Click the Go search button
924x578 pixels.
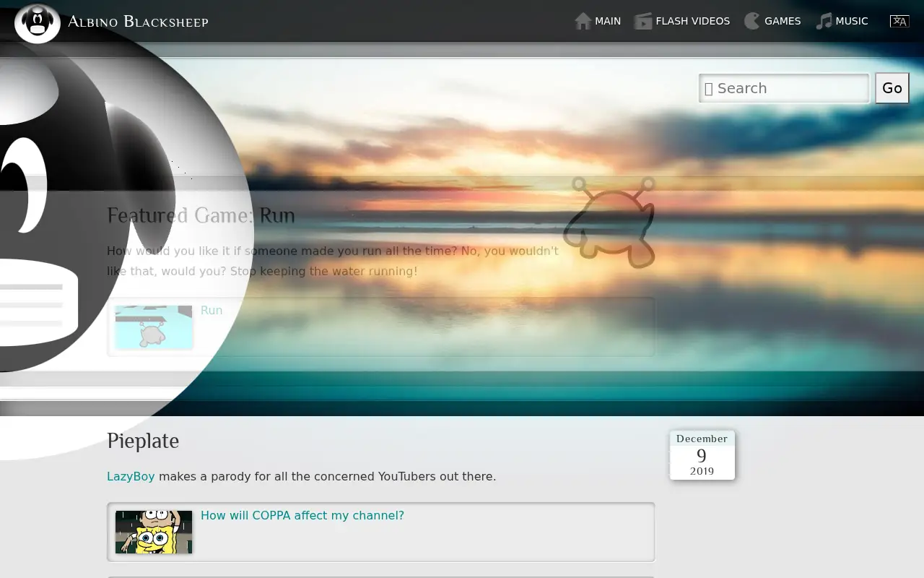point(892,88)
